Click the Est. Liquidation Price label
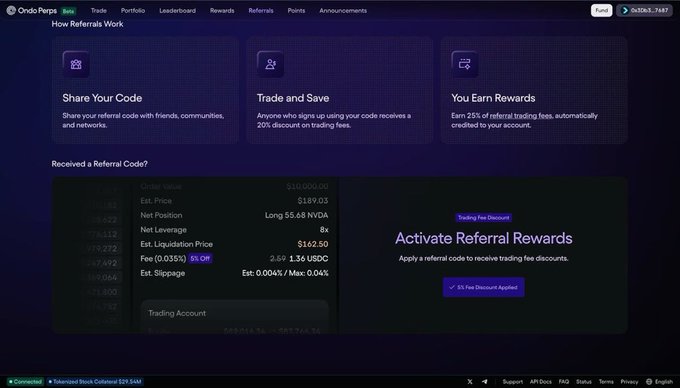This screenshot has height=388, width=680. [x=177, y=244]
